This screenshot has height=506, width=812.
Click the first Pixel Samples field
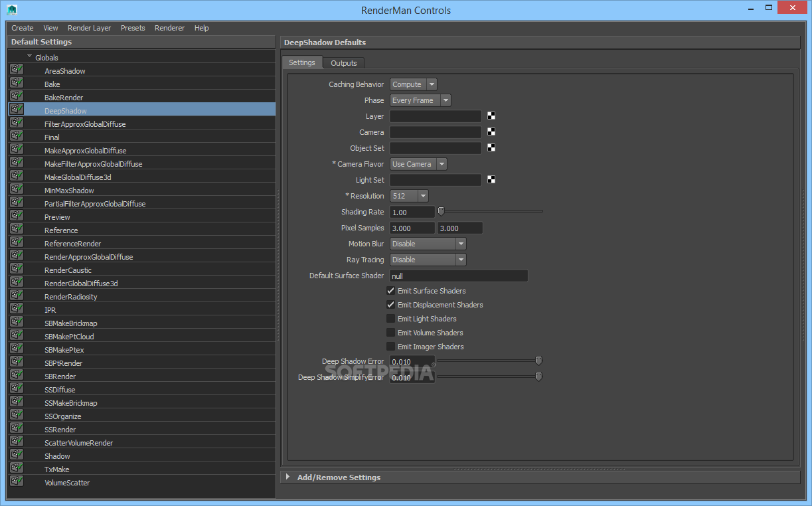coord(412,228)
